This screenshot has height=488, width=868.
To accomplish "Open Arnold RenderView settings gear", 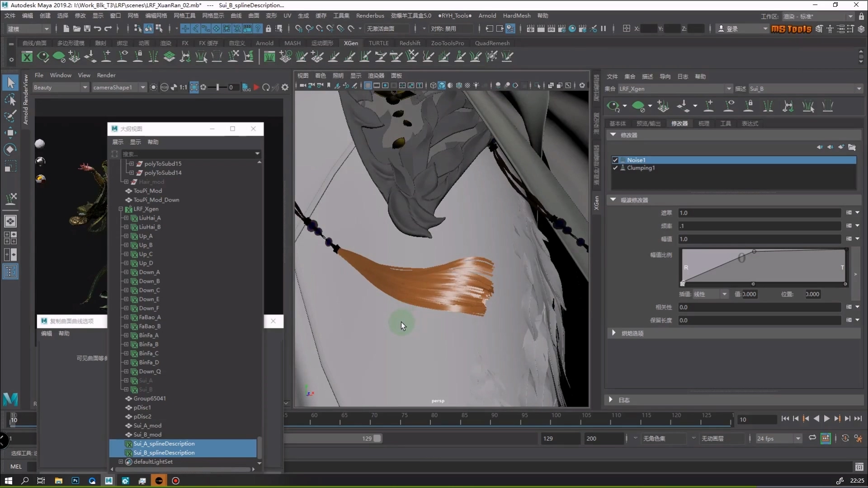I will (285, 87).
